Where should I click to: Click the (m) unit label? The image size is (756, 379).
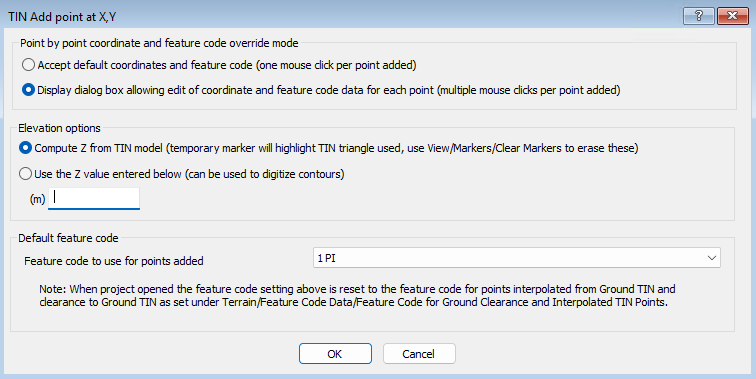[x=38, y=199]
